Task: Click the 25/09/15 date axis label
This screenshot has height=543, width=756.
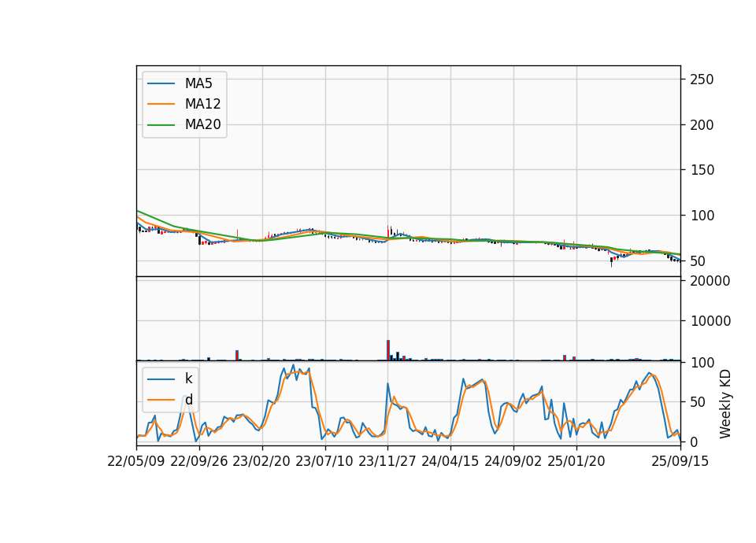Action: click(680, 461)
